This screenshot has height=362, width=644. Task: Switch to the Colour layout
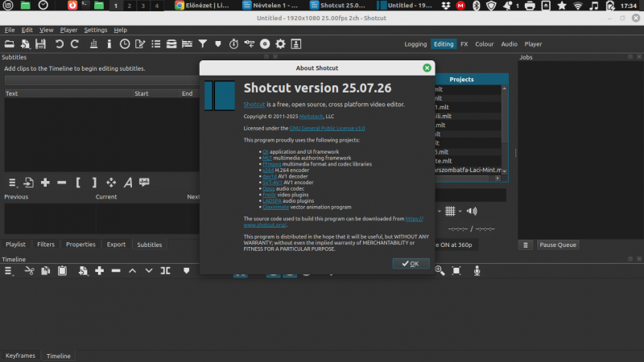coord(485,44)
